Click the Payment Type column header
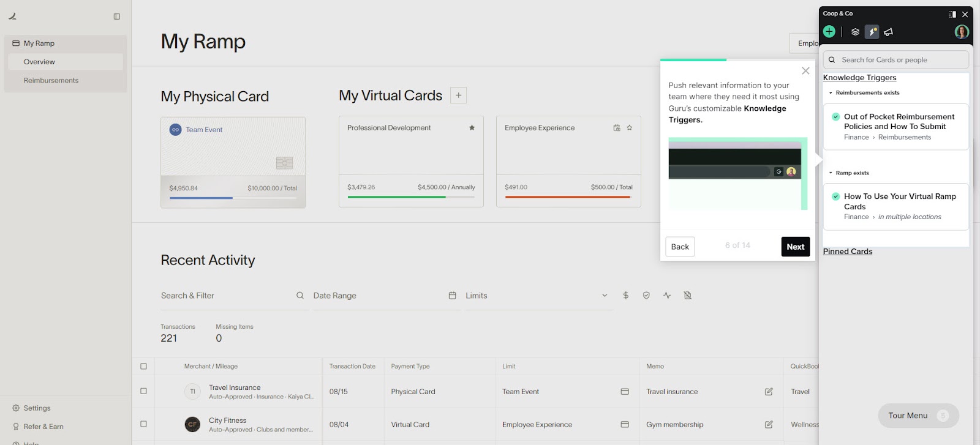The height and width of the screenshot is (445, 980). [410, 367]
